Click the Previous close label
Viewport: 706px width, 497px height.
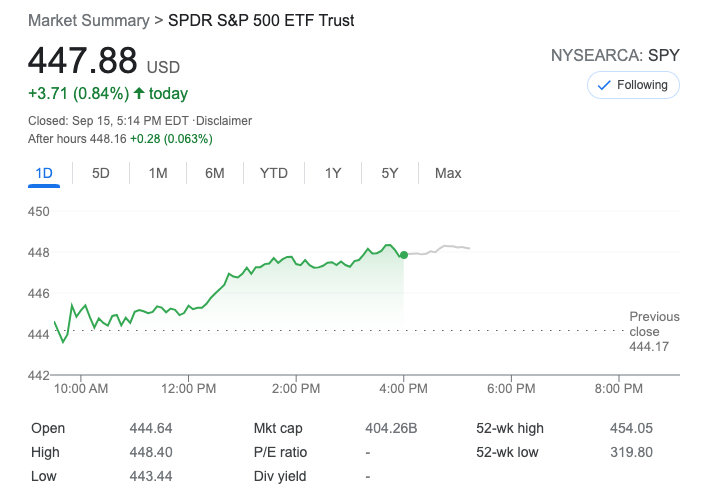coord(653,324)
